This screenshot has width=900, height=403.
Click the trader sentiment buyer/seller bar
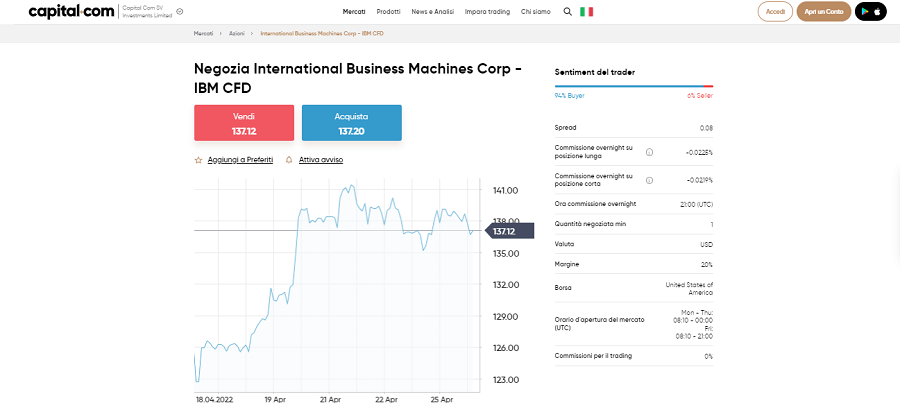(634, 86)
